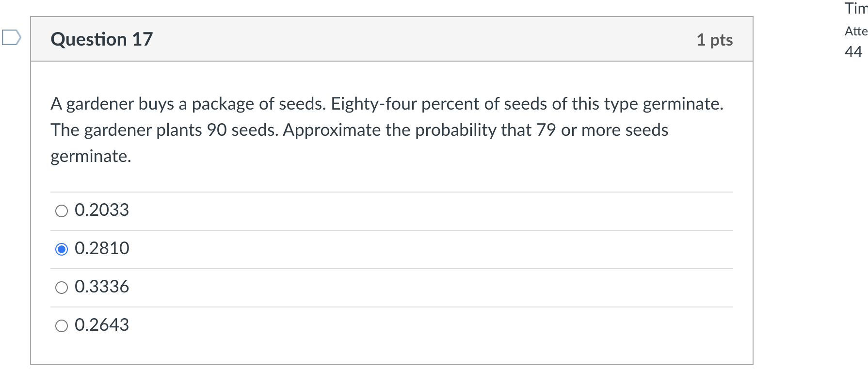Select the 0.2033 radio button
This screenshot has height=387, width=868.
pyautogui.click(x=62, y=211)
